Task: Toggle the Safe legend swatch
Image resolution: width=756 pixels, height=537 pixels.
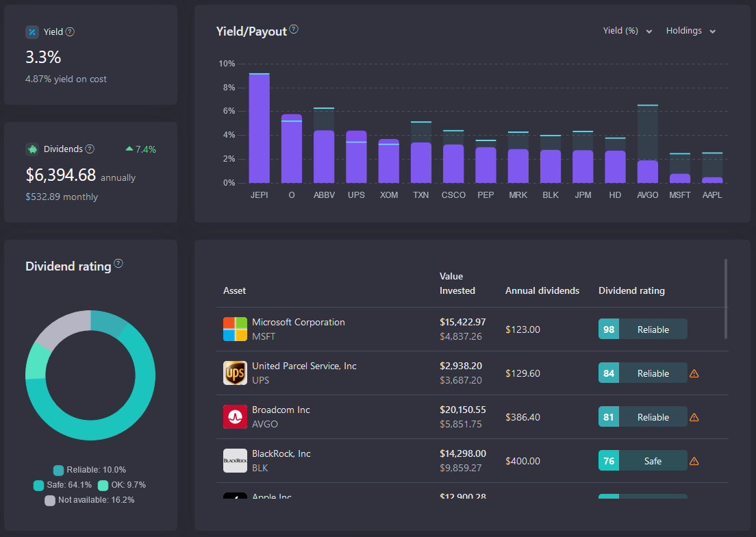Action: tap(38, 485)
